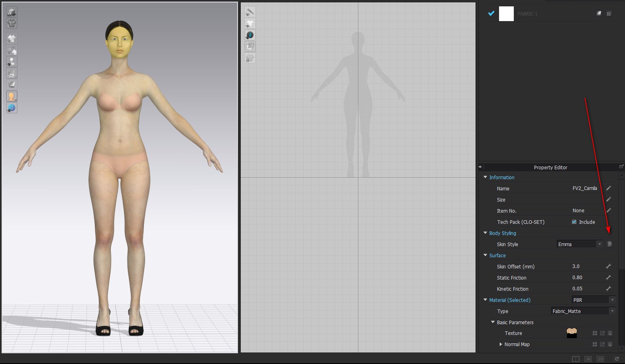Screen dimensions: 625x364
Task: Click the avatar head icon beside Skin Style
Action: [609, 244]
